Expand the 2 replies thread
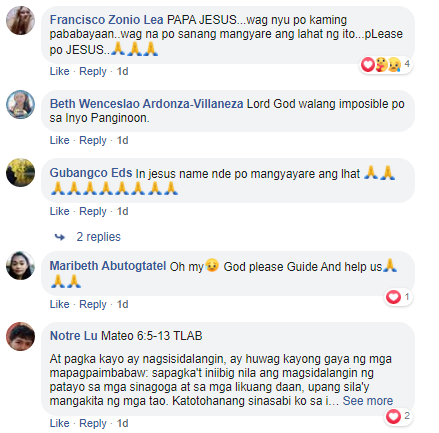This screenshot has height=433, width=439. [98, 237]
